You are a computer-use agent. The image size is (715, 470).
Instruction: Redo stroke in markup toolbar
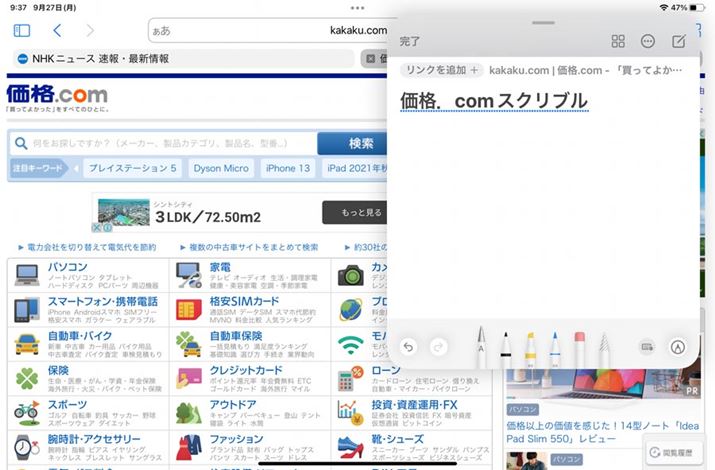click(438, 347)
